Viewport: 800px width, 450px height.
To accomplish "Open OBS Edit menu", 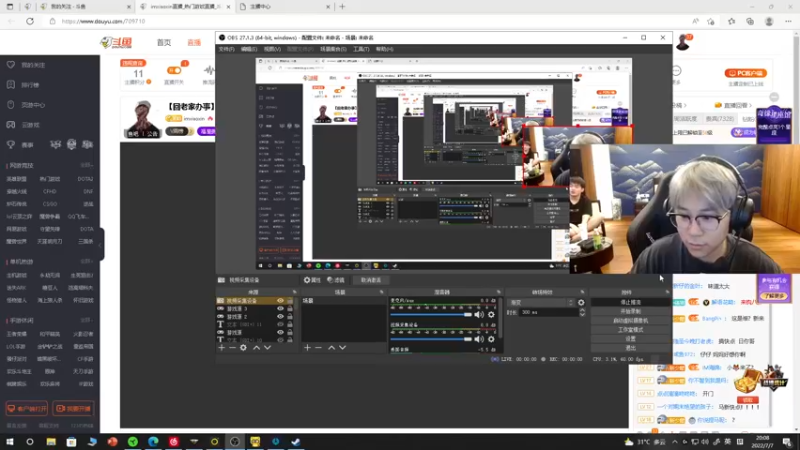I will 249,49.
